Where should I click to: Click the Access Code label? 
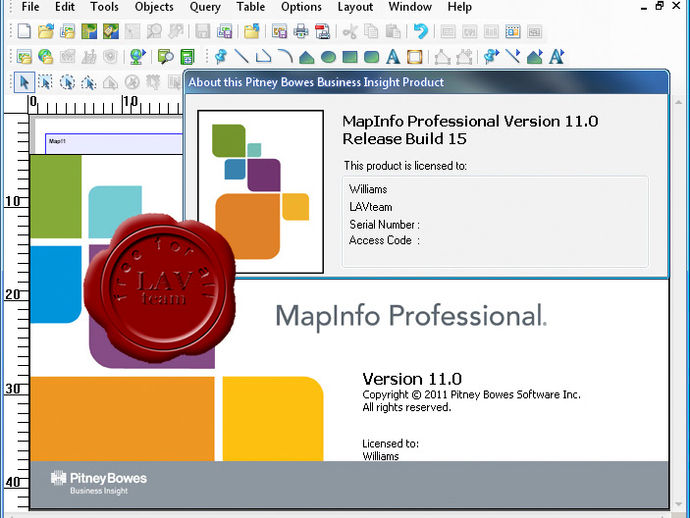385,240
